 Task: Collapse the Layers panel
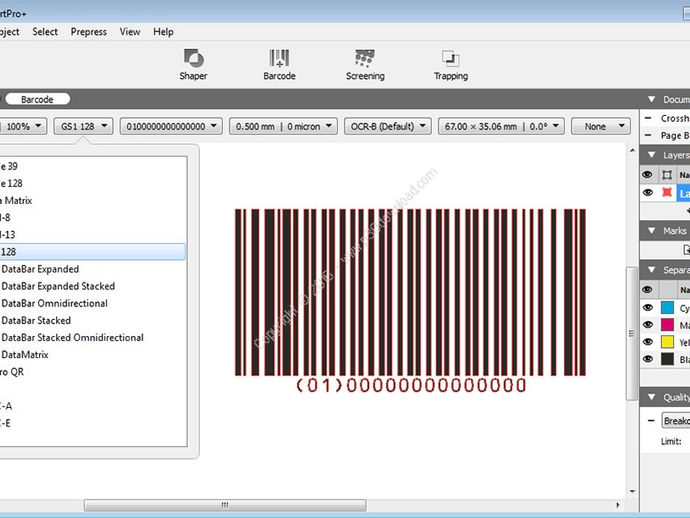[x=652, y=155]
